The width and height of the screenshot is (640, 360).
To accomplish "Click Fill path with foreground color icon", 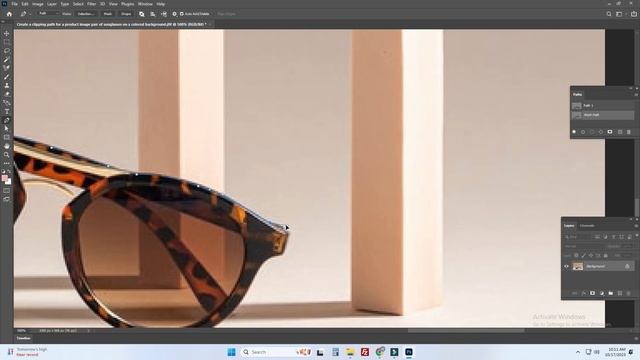I will (x=574, y=132).
